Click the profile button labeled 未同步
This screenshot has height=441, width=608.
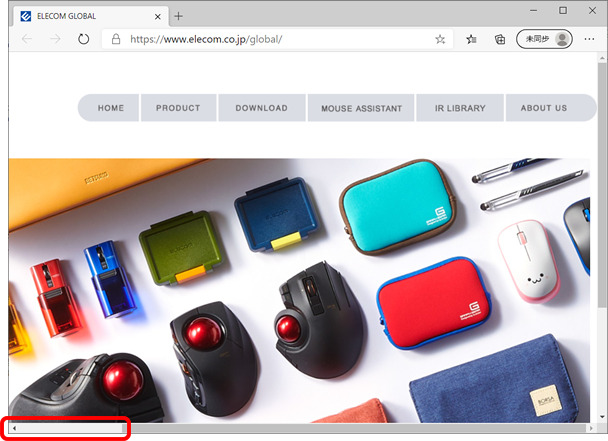tap(544, 39)
